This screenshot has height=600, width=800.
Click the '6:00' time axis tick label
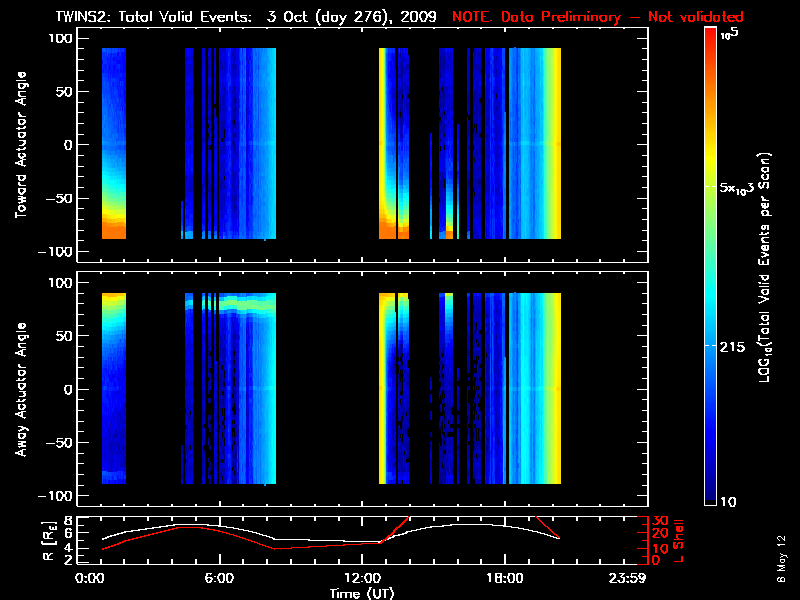[219, 578]
